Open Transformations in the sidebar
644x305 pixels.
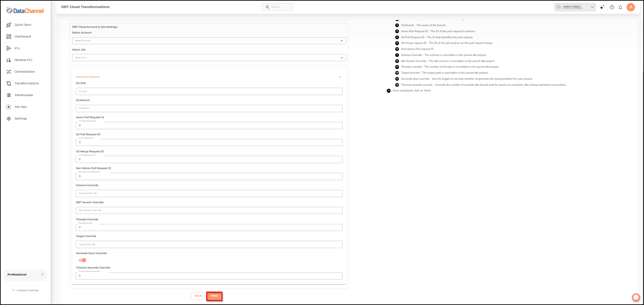pyautogui.click(x=26, y=83)
